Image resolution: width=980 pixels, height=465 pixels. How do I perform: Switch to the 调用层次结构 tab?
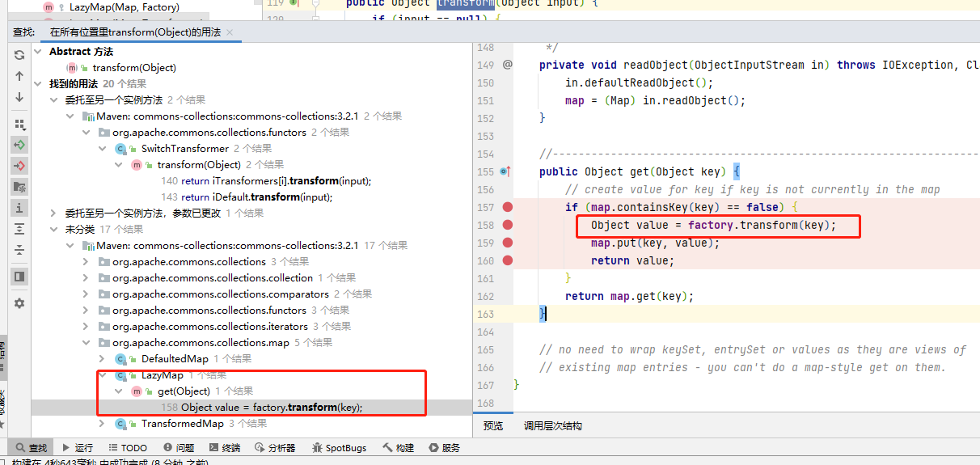(x=552, y=426)
